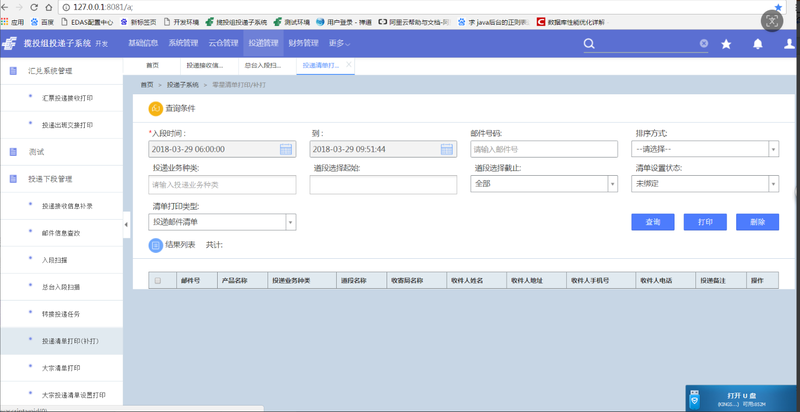Open the 基础信息 top menu

pos(143,43)
